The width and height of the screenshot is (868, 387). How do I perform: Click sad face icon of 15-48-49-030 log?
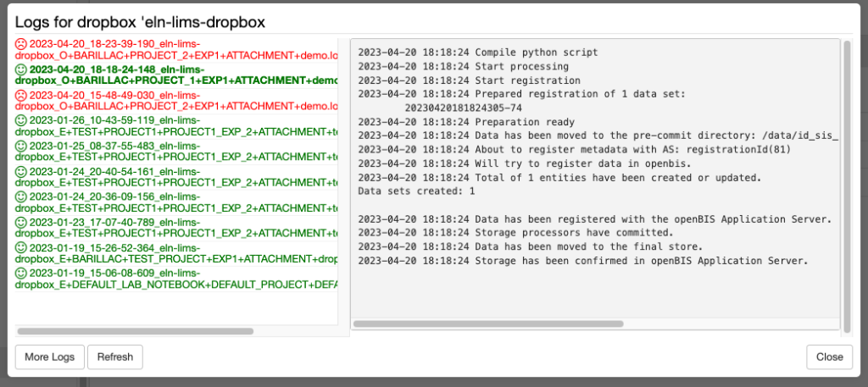pyautogui.click(x=20, y=95)
